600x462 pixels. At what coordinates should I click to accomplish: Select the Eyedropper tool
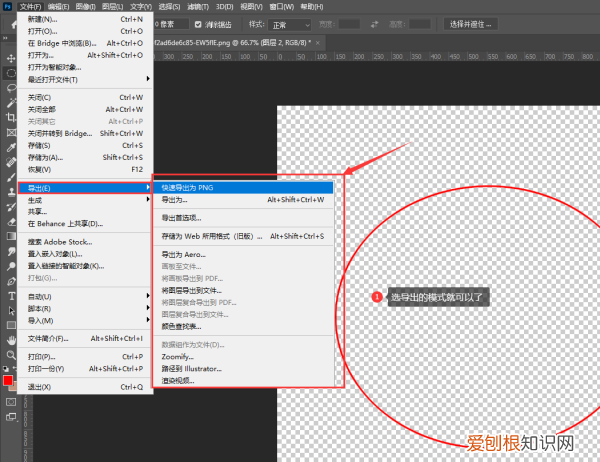coord(11,147)
